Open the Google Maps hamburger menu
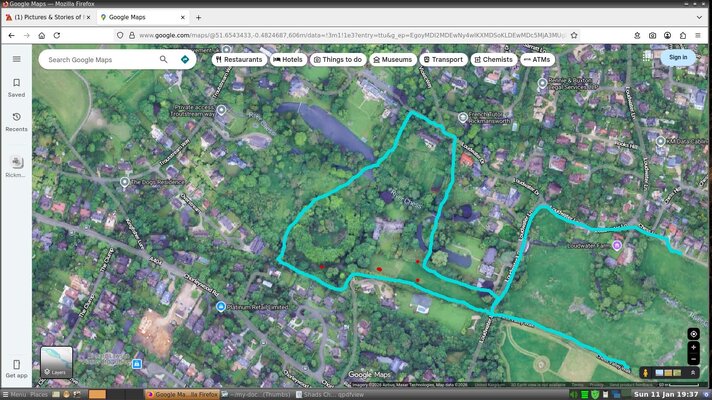 click(x=16, y=59)
